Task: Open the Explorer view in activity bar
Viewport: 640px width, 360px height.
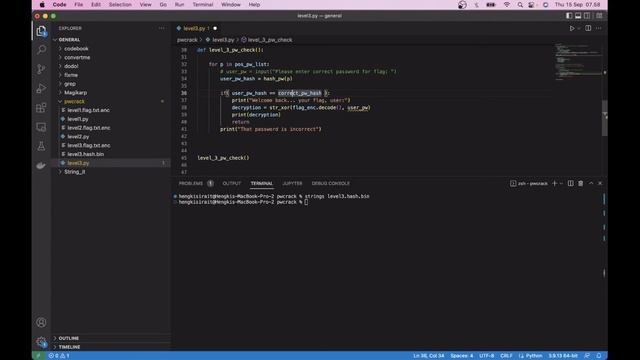Action: [x=41, y=31]
